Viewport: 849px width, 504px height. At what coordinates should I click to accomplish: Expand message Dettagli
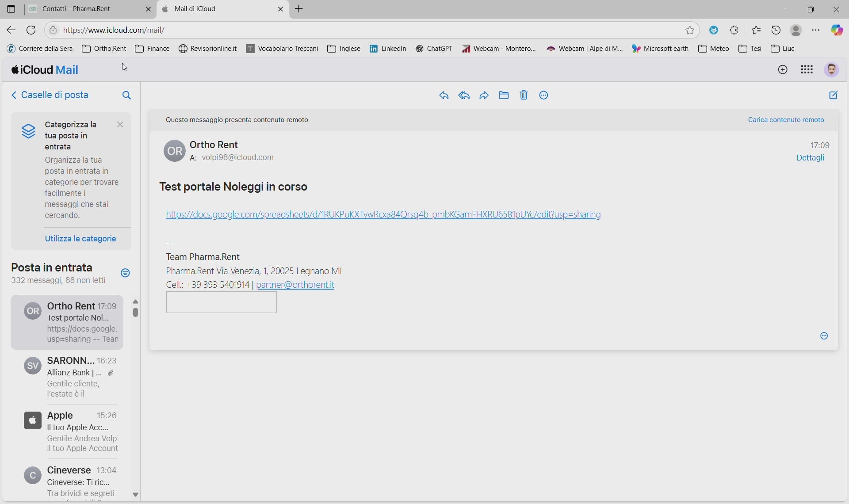[810, 158]
